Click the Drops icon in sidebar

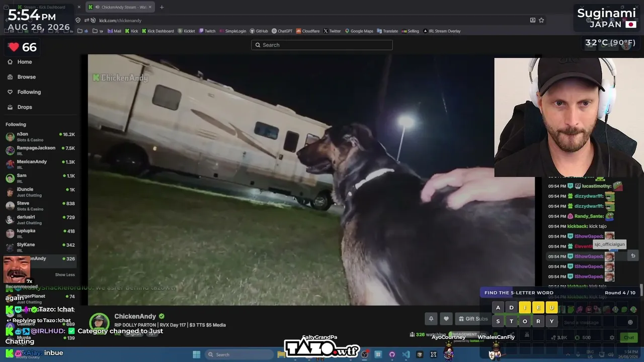(x=10, y=107)
